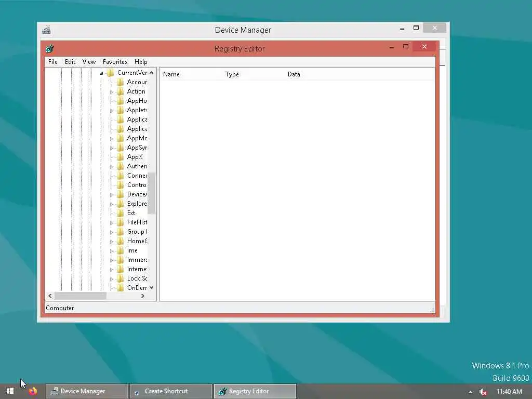Image resolution: width=532 pixels, height=399 pixels.
Task: Select the Applets registry key
Action: (x=137, y=110)
